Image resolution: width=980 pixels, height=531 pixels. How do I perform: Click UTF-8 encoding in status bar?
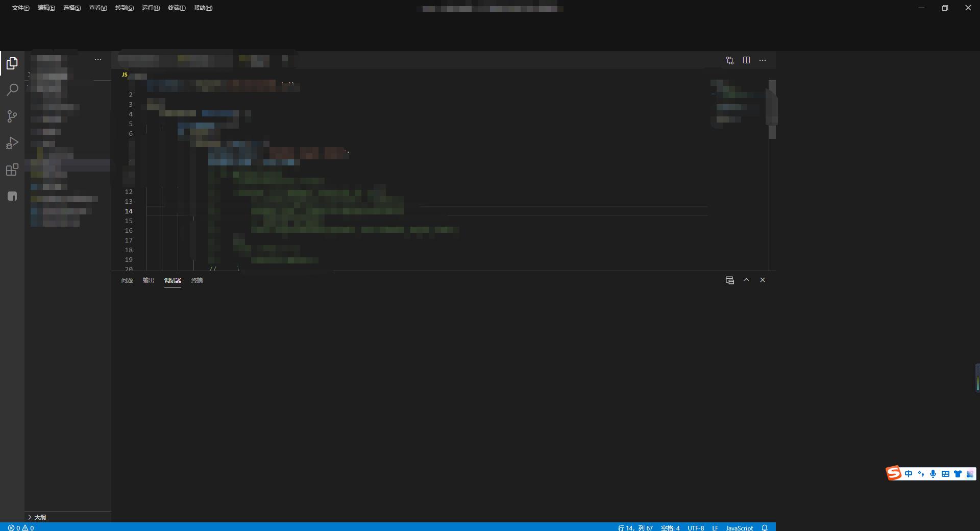pos(696,527)
